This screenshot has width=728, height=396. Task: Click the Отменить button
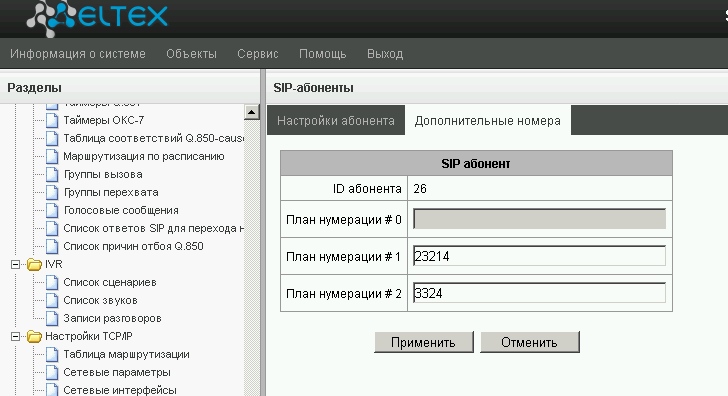(x=529, y=342)
